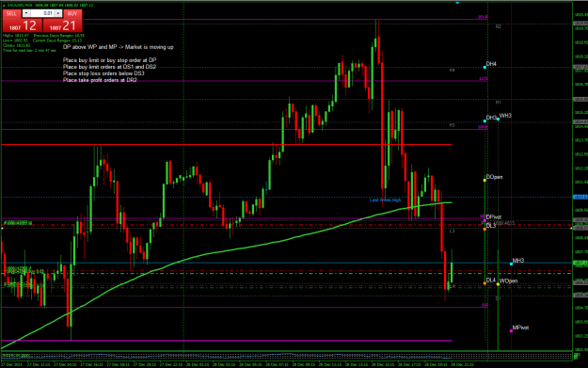Click the yellow DOpen level marker

pos(485,181)
